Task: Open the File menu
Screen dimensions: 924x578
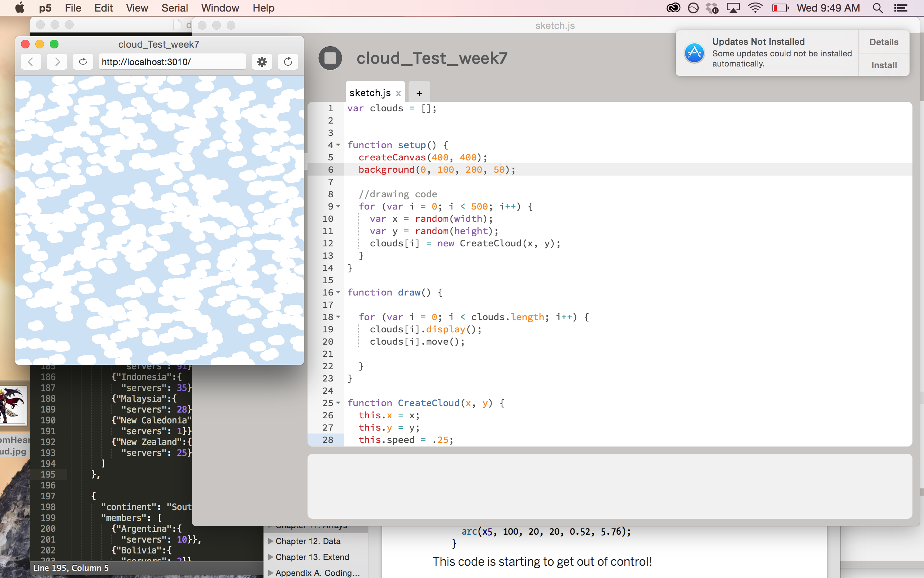Action: point(73,8)
